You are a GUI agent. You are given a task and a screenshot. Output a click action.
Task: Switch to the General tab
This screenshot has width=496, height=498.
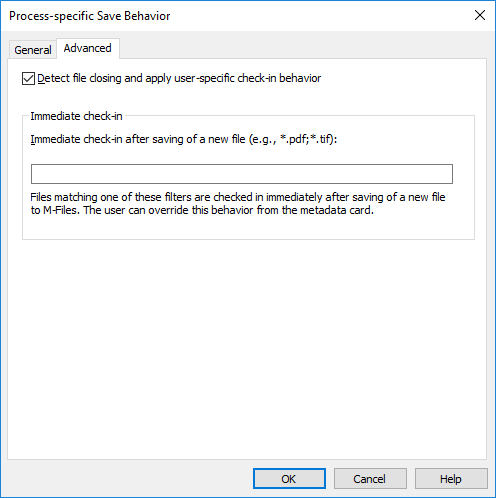click(x=33, y=50)
